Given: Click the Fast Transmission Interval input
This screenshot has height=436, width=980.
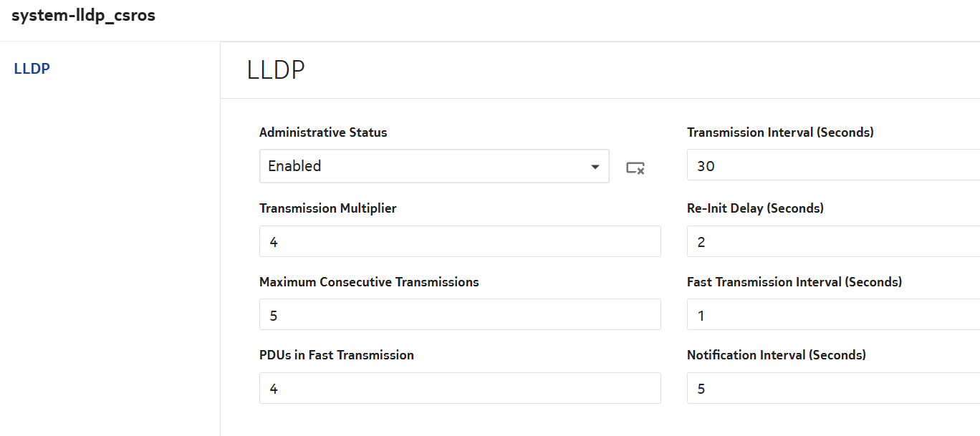Looking at the screenshot, I should (x=831, y=315).
